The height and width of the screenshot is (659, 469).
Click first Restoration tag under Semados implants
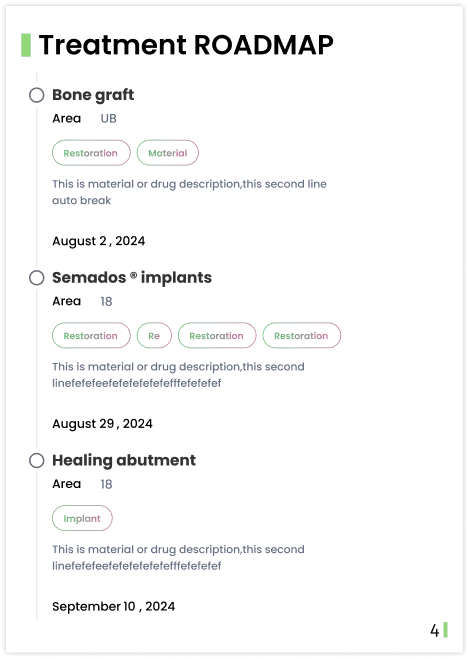point(91,336)
